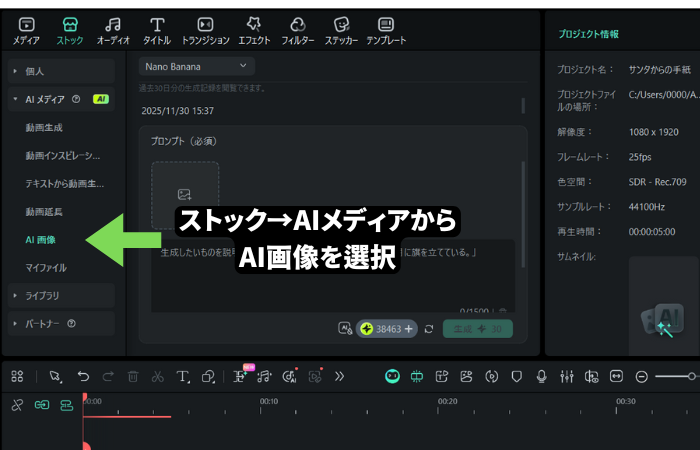Open the エフェクト tab

coord(254,31)
